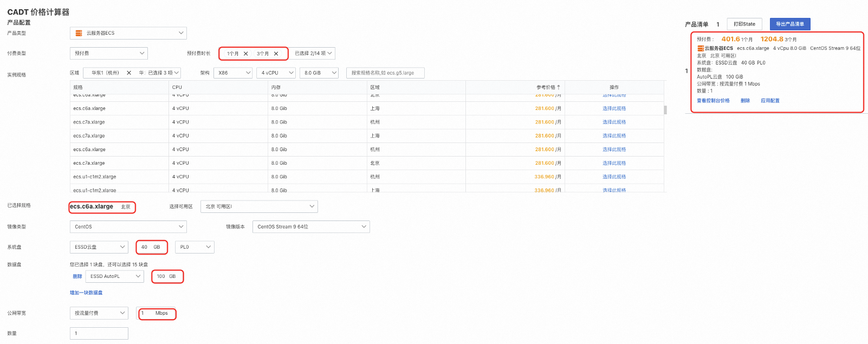Image resolution: width=868 pixels, height=344 pixels.
Task: Click 选择此规格 for ecs.c6a.xlarge 杭州 row
Action: 614,150
